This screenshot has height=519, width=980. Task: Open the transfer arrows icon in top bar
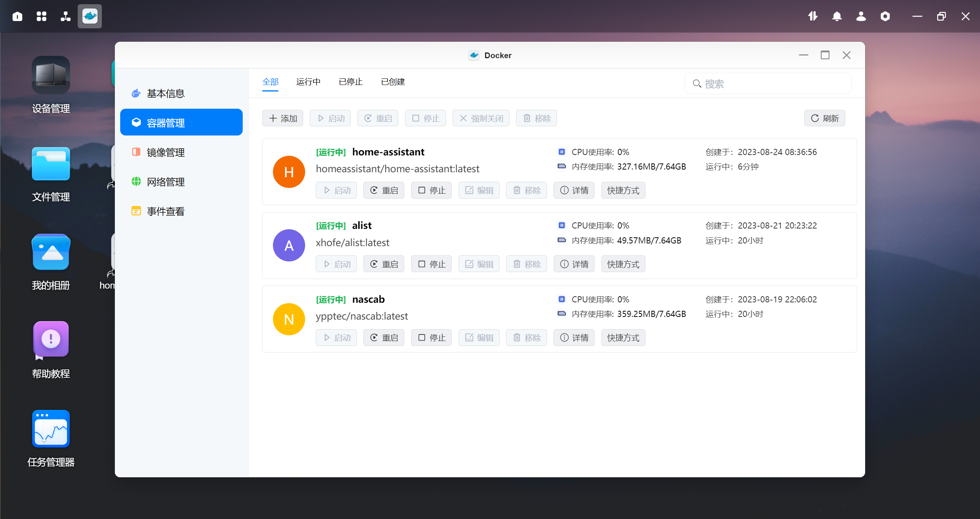click(813, 16)
